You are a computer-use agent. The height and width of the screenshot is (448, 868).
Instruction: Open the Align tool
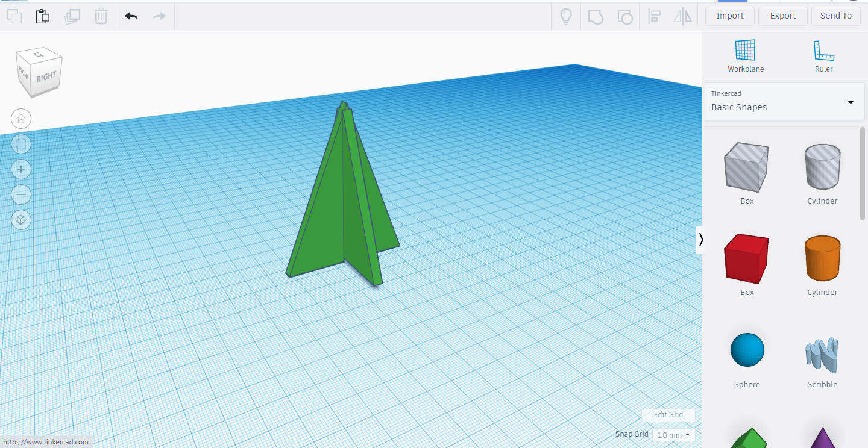pyautogui.click(x=654, y=16)
